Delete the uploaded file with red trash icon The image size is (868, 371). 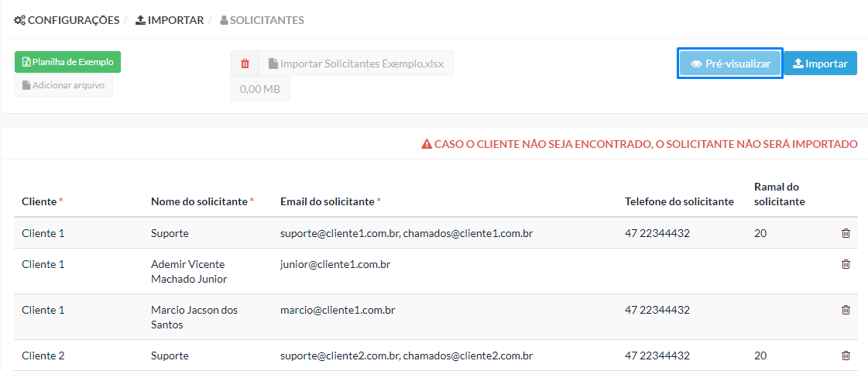pyautogui.click(x=245, y=64)
